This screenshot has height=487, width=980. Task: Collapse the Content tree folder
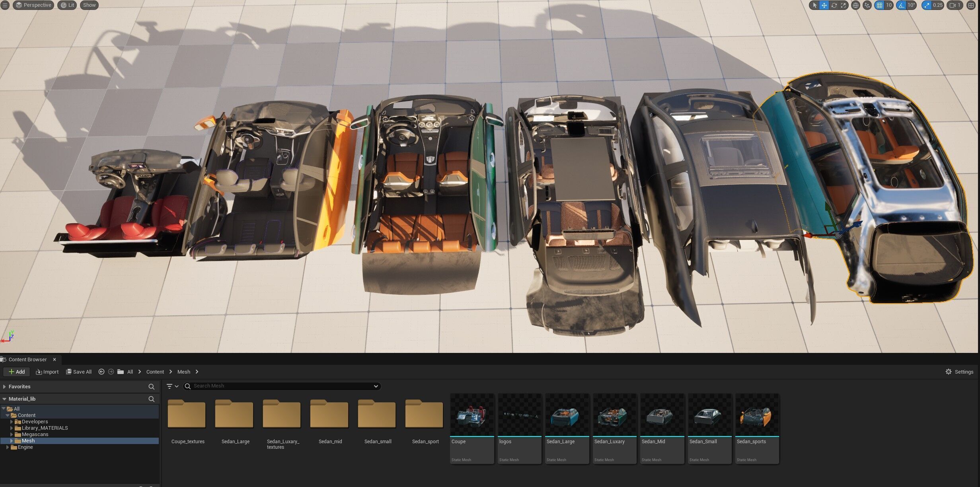point(8,415)
